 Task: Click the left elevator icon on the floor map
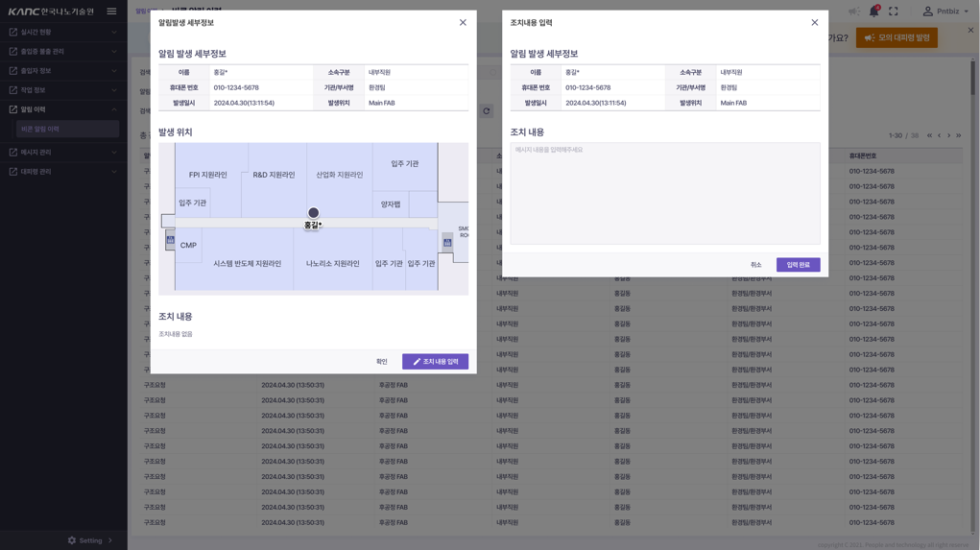pyautogui.click(x=170, y=239)
